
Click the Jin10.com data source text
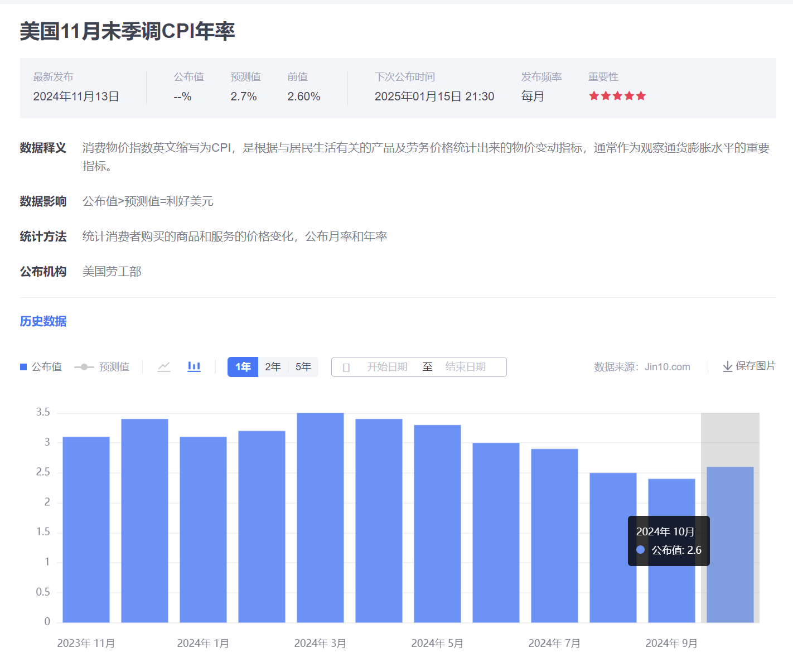tap(668, 367)
